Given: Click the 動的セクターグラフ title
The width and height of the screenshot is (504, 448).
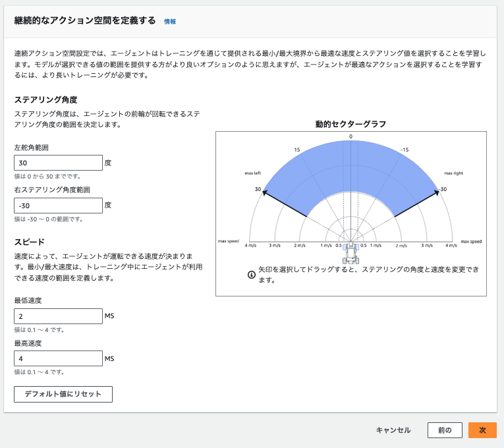Looking at the screenshot, I should (350, 124).
